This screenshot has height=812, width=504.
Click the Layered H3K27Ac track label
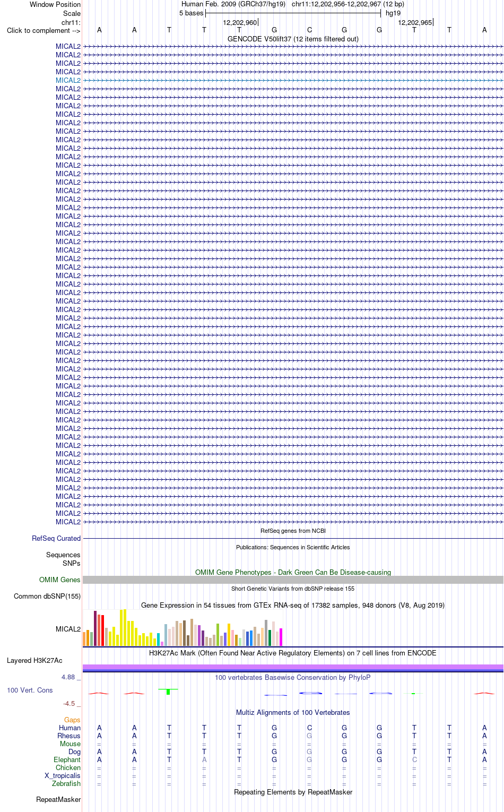pos(34,660)
